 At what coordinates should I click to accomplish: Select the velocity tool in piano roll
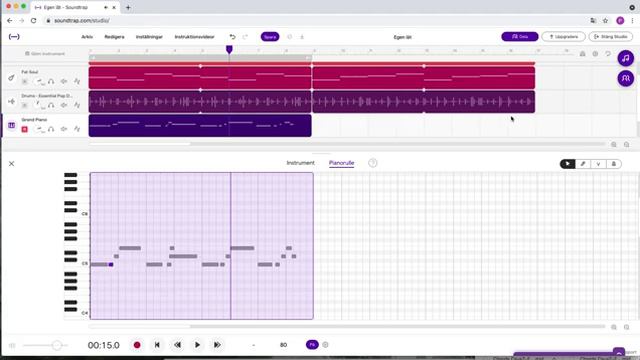pyautogui.click(x=598, y=164)
